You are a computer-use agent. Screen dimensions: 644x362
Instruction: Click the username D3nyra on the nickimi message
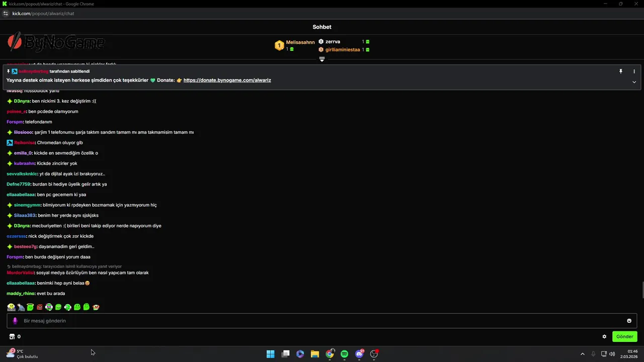pos(22,101)
